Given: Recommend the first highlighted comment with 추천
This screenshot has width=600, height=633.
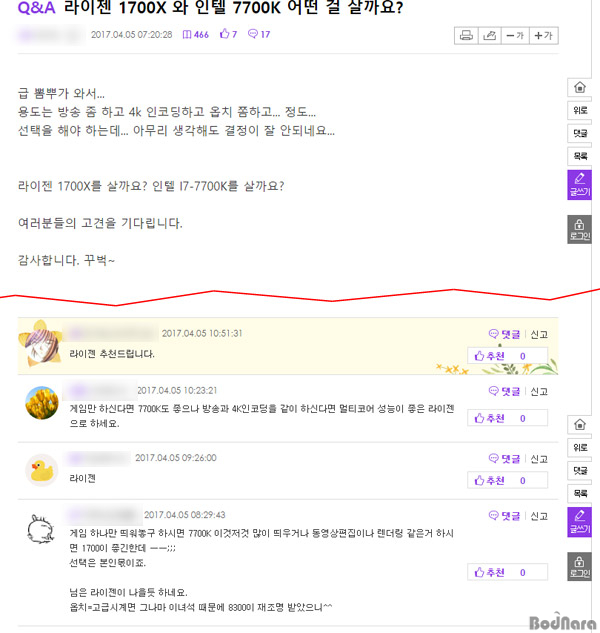Looking at the screenshot, I should point(507,356).
